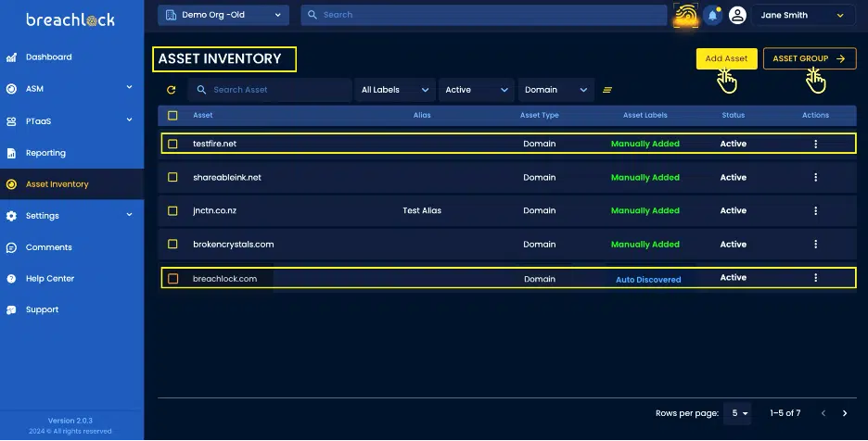Screen dimensions: 868x441
Task: Click the Auto Discovered label
Action: tap(648, 280)
